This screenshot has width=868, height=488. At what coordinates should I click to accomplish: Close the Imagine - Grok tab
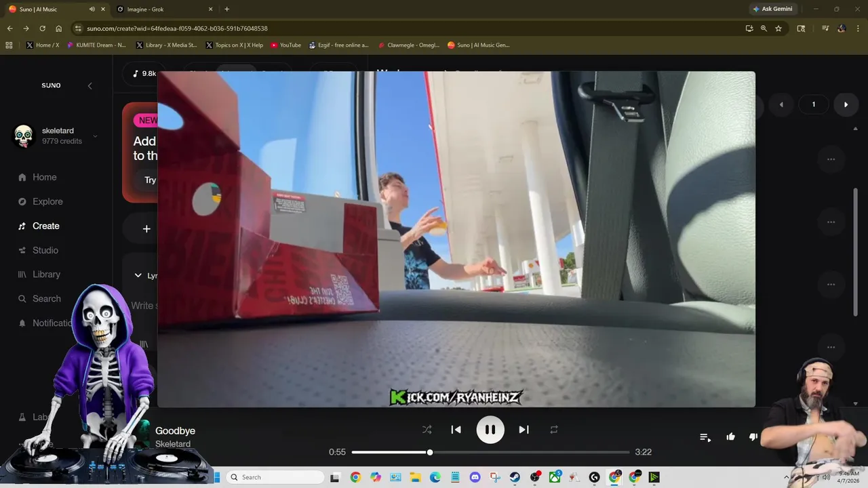tap(210, 9)
